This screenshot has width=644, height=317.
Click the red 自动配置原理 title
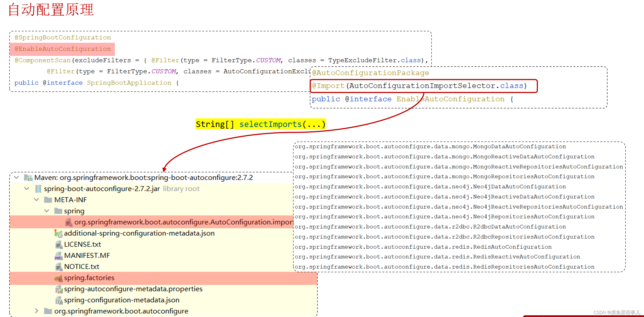(x=51, y=9)
